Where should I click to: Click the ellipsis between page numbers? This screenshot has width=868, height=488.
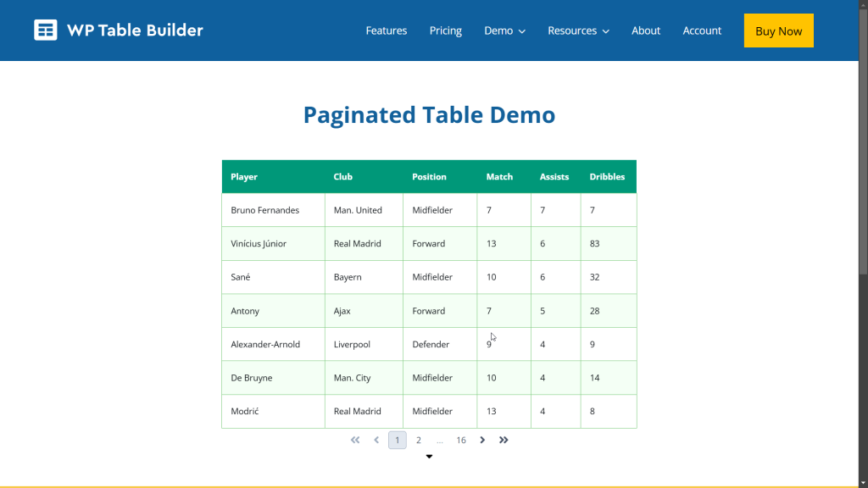pos(439,440)
